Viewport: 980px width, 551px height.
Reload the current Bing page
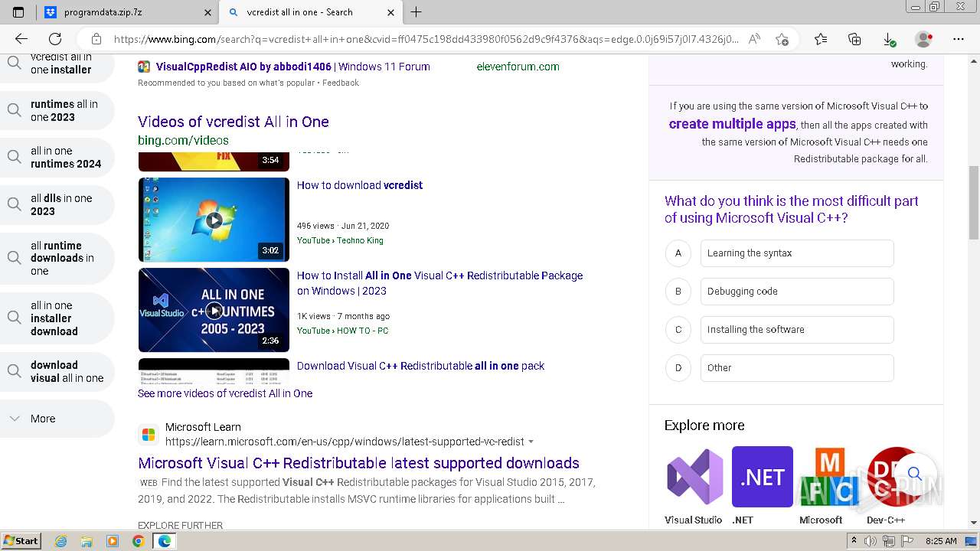[55, 39]
